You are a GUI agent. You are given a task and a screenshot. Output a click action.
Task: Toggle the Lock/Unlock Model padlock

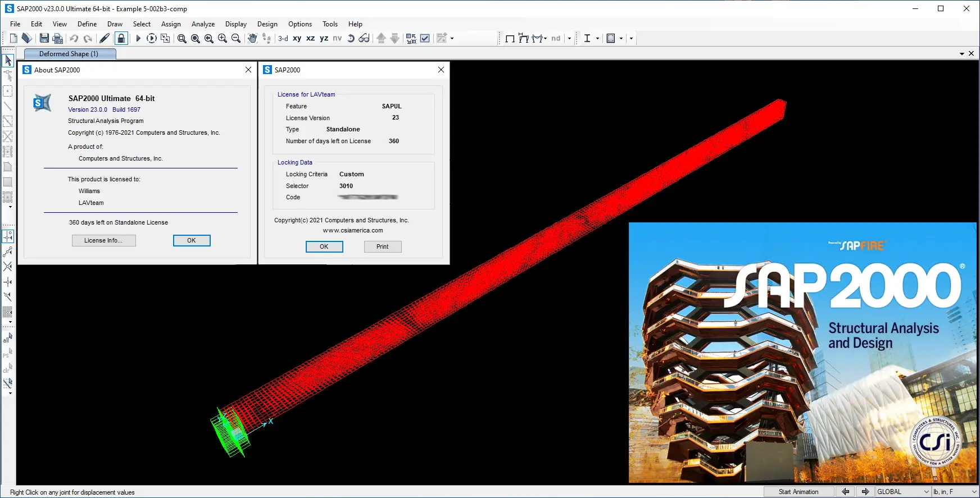121,38
